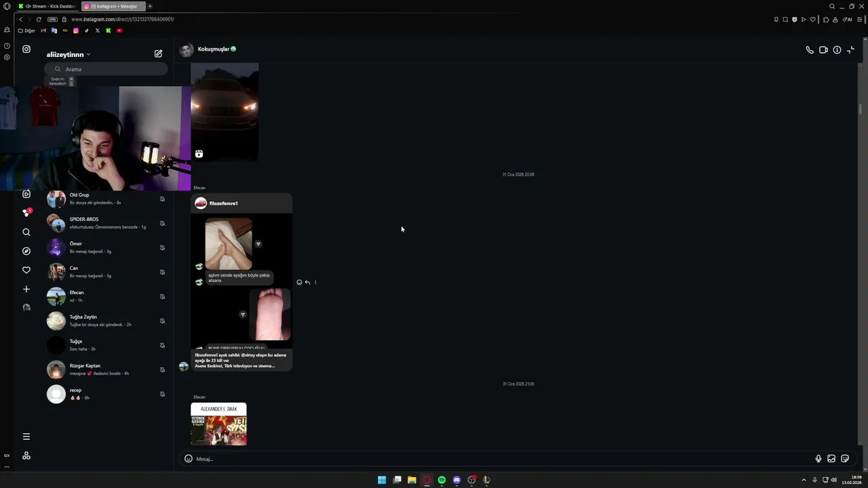Start a video call in Kokuşmuşlar chat
Screen dimensions: 868x488
click(x=823, y=50)
